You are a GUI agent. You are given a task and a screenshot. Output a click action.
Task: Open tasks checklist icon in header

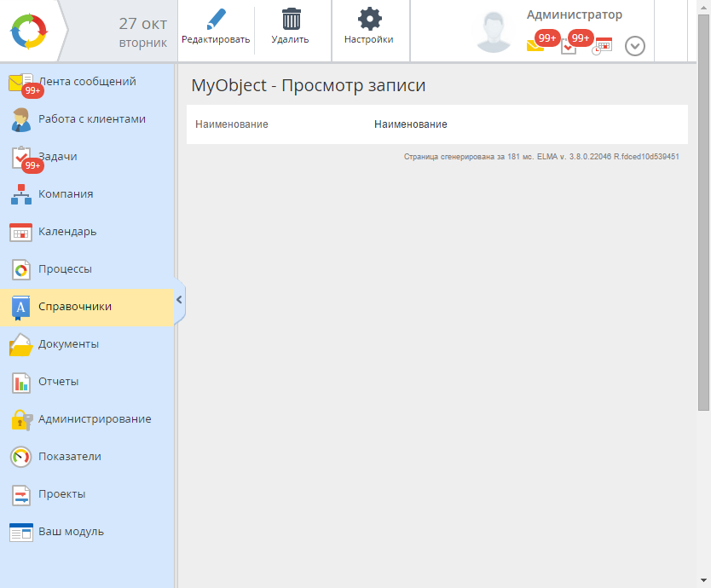(569, 46)
